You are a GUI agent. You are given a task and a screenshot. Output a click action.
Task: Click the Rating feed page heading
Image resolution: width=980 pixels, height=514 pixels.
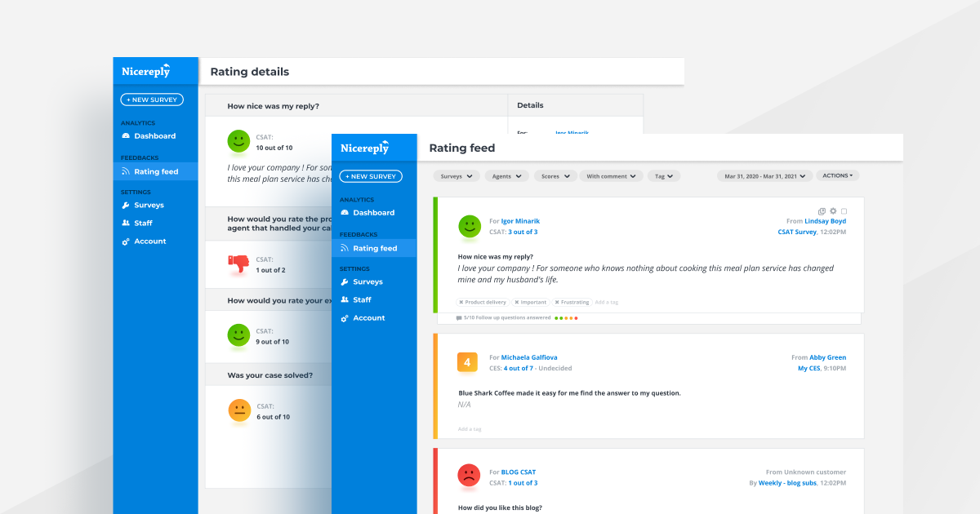tap(462, 148)
